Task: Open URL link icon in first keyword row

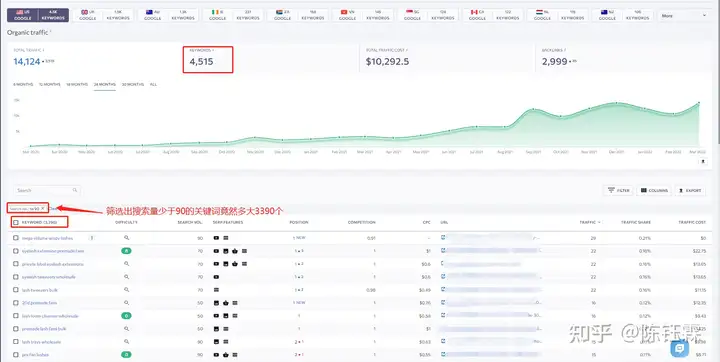Action: (x=443, y=238)
